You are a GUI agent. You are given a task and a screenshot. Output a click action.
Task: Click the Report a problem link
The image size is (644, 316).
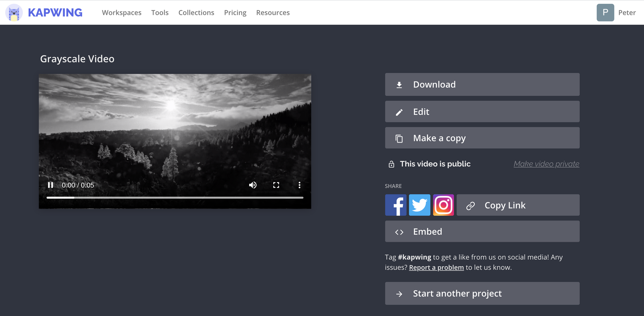436,268
